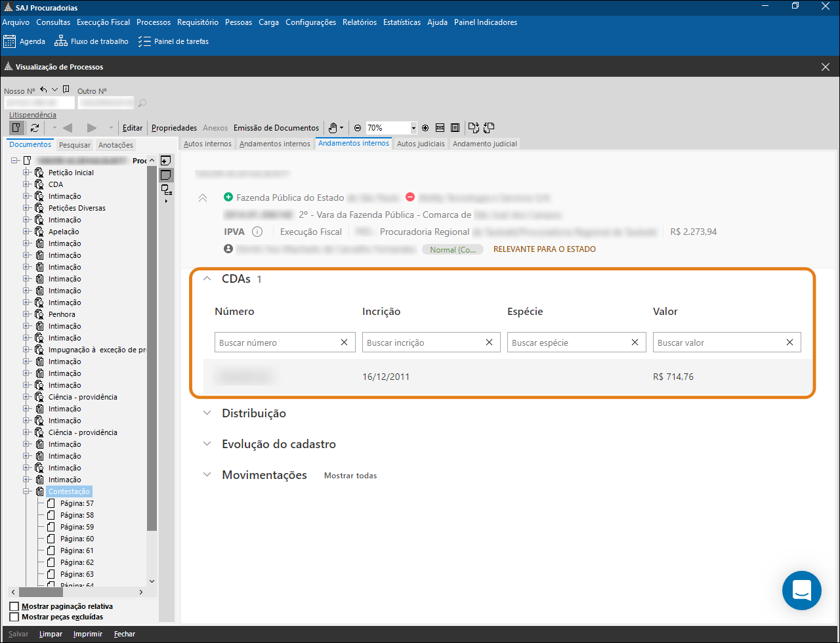840x643 pixels.
Task: Clear the Buscar espécie filter with X
Action: point(635,342)
